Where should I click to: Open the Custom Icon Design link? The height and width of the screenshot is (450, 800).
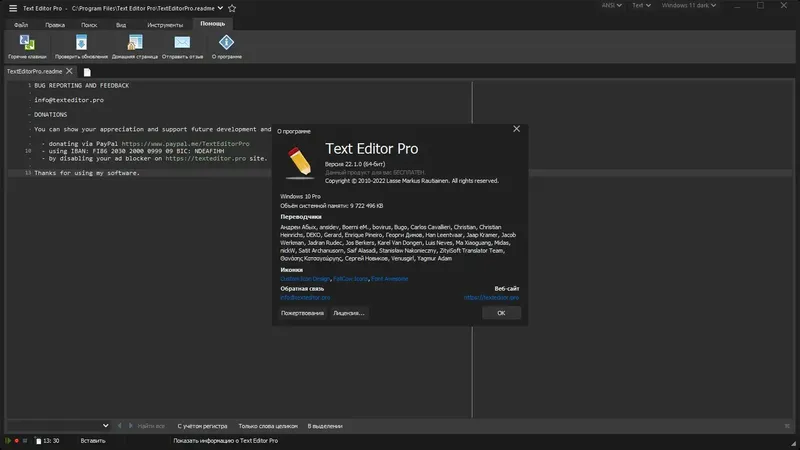click(x=305, y=279)
